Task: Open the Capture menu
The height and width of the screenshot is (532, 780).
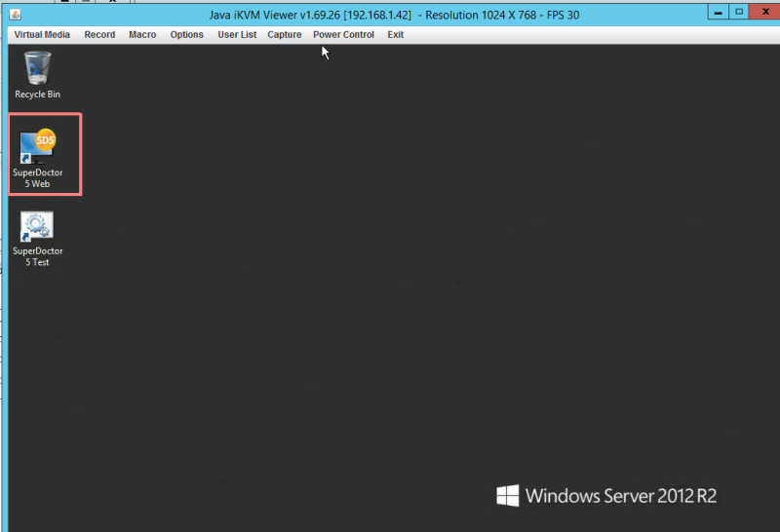Action: coord(284,35)
